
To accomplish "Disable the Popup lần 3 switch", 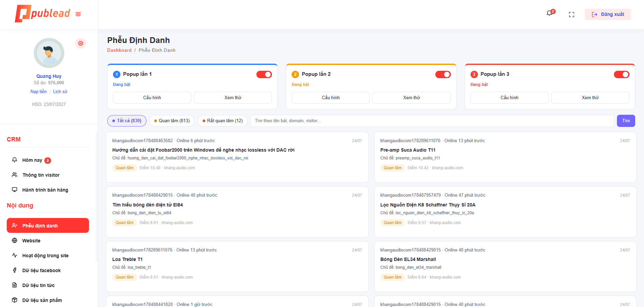I will point(622,74).
